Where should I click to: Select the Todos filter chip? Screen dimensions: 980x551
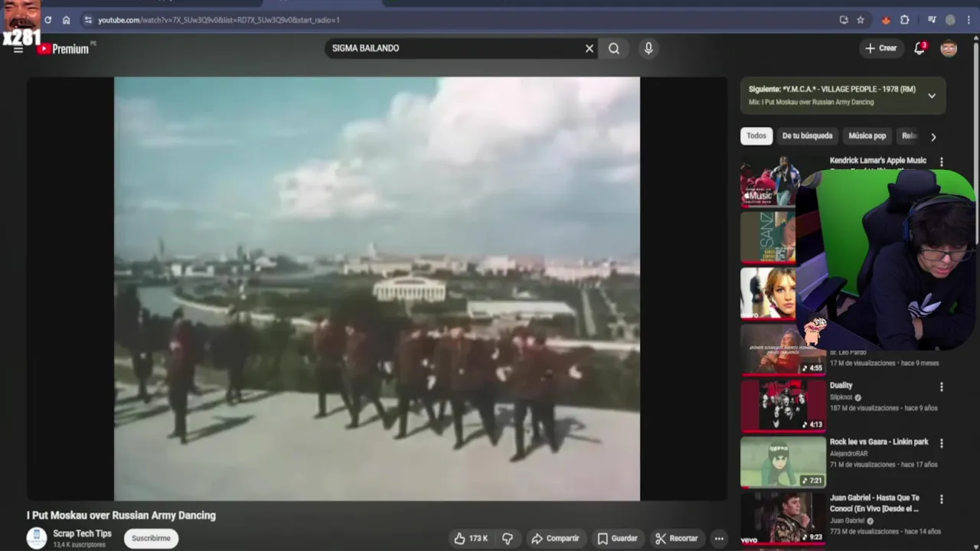pyautogui.click(x=756, y=136)
